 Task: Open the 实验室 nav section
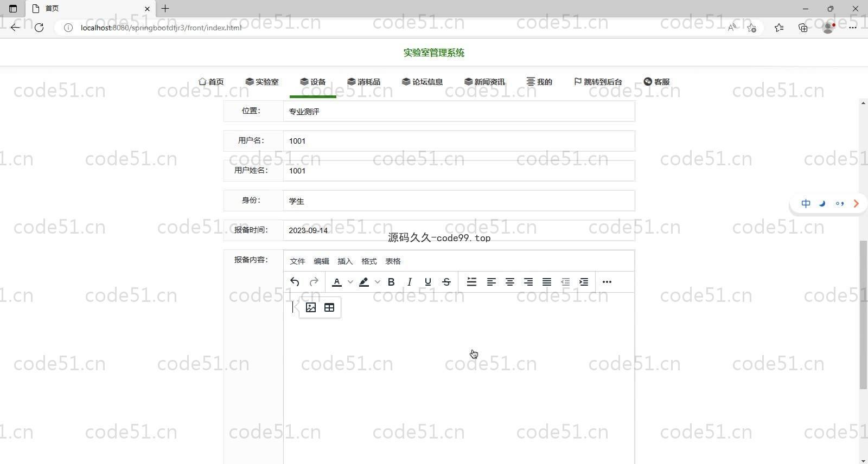tap(261, 82)
